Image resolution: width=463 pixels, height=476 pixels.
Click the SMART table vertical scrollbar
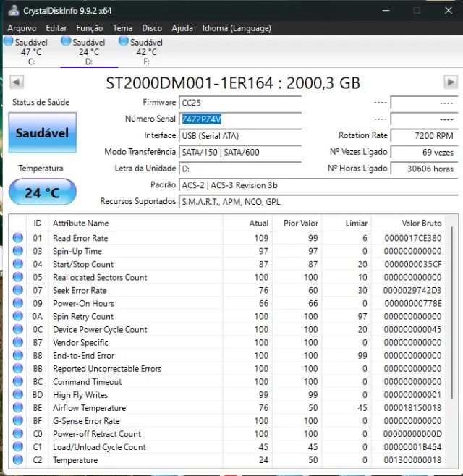pyautogui.click(x=452, y=313)
